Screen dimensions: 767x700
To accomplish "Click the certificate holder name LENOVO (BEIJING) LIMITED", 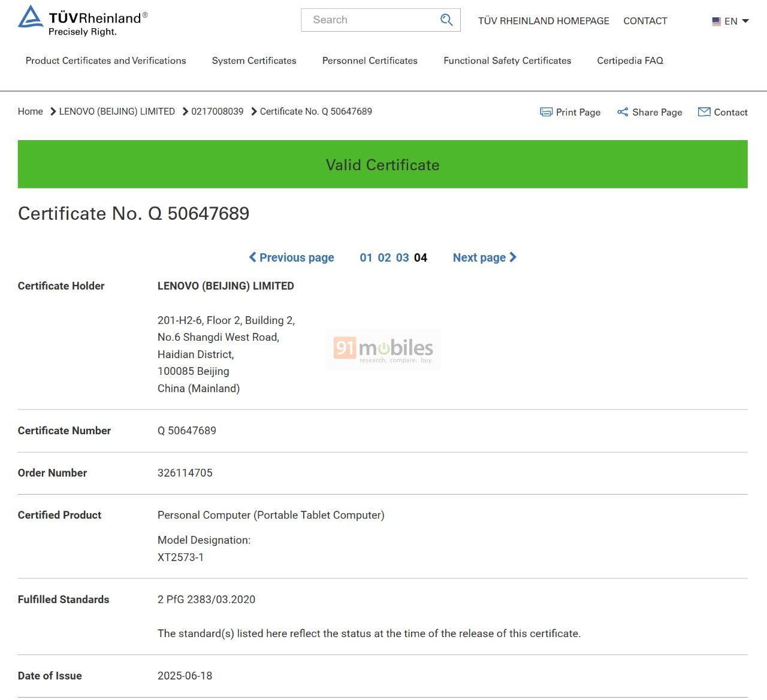I will tap(226, 286).
